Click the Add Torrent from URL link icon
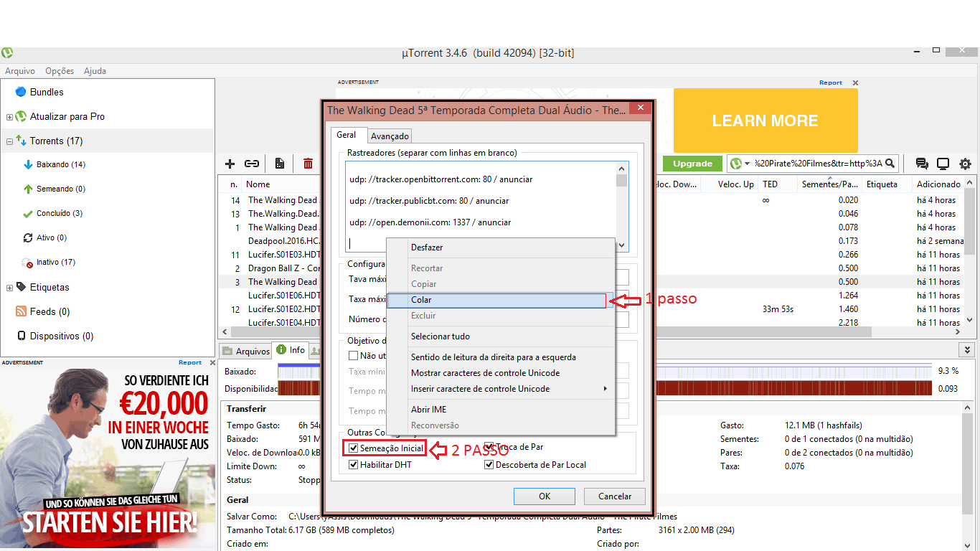 252,164
